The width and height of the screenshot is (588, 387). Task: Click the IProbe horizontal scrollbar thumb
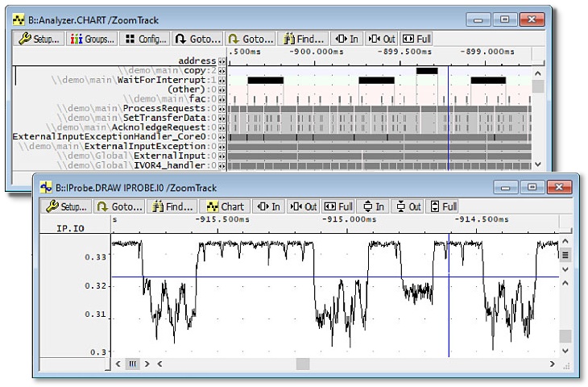coord(303,364)
